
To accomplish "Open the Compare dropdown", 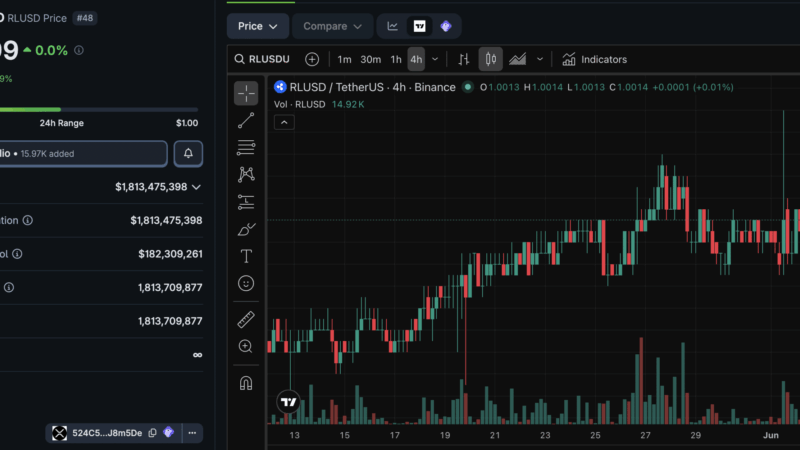I will (332, 26).
